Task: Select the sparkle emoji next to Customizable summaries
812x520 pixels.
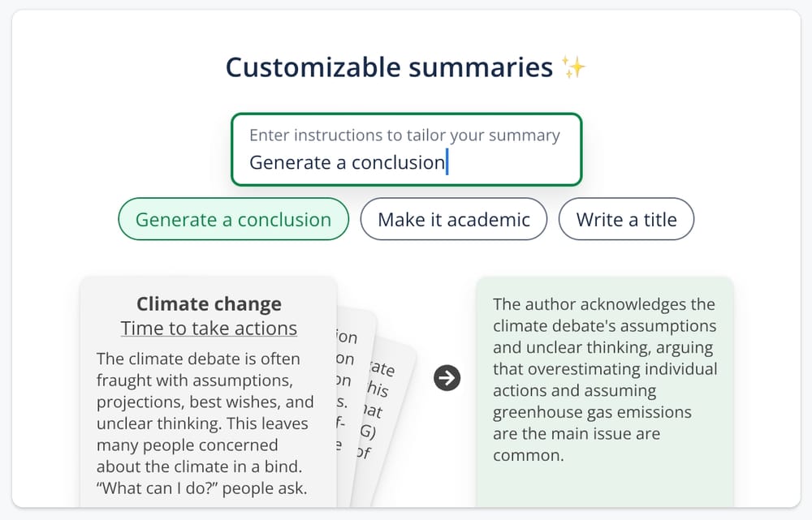Action: pos(573,68)
